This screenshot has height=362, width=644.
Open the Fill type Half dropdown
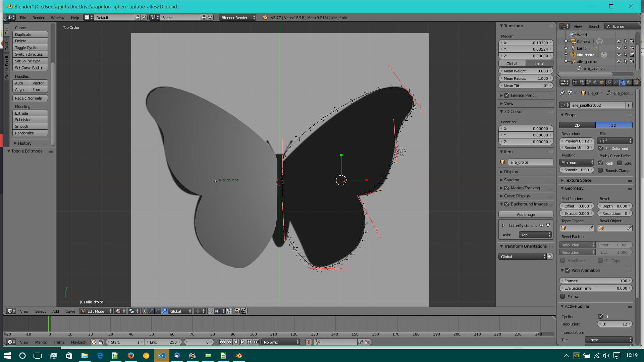[615, 141]
